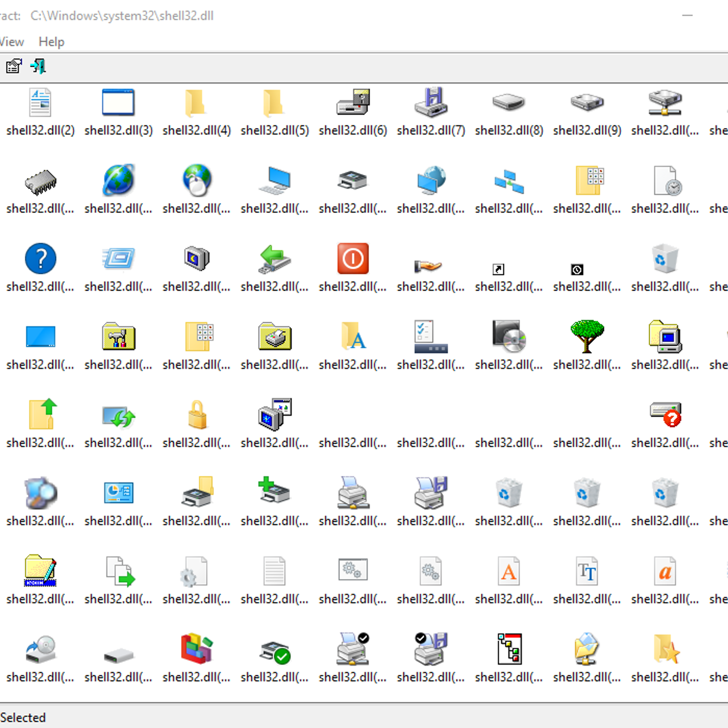Select the gold padlock icon

pyautogui.click(x=197, y=415)
